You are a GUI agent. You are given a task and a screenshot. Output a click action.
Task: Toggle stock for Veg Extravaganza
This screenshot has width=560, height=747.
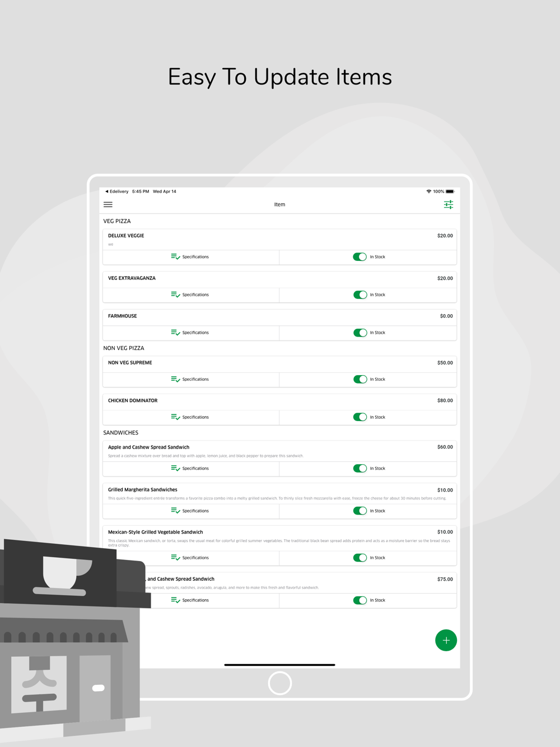pyautogui.click(x=360, y=295)
